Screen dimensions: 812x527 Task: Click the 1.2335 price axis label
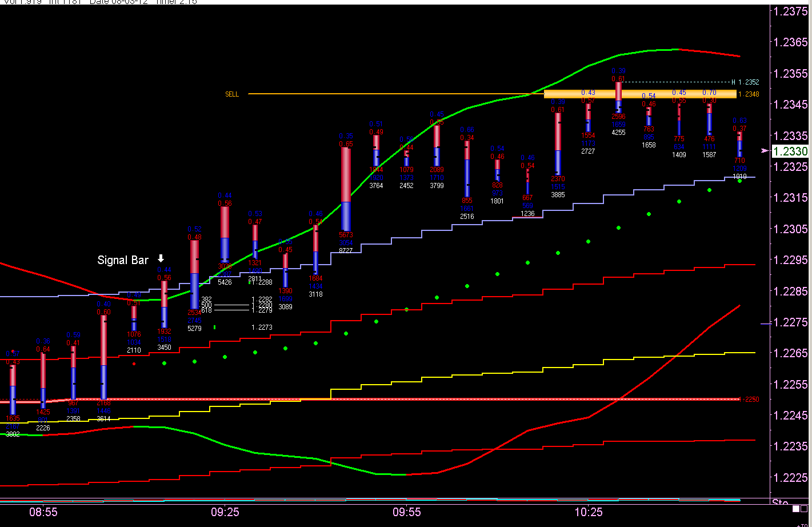(790, 135)
